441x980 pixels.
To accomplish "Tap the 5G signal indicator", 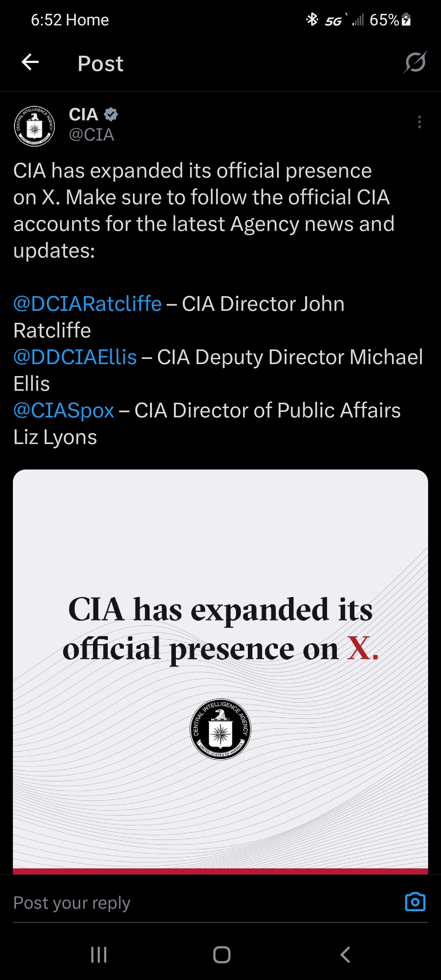I will pyautogui.click(x=334, y=21).
